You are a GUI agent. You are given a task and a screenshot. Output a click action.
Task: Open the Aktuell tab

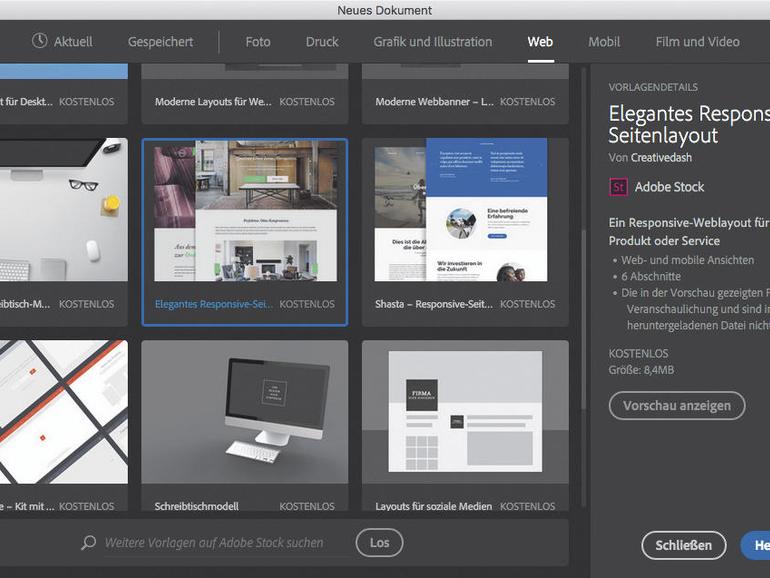73,42
